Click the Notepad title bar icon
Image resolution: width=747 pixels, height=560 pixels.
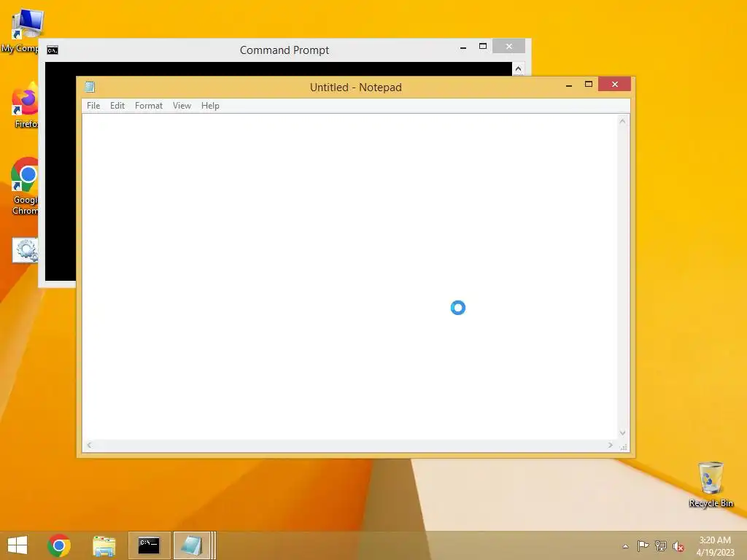point(90,87)
